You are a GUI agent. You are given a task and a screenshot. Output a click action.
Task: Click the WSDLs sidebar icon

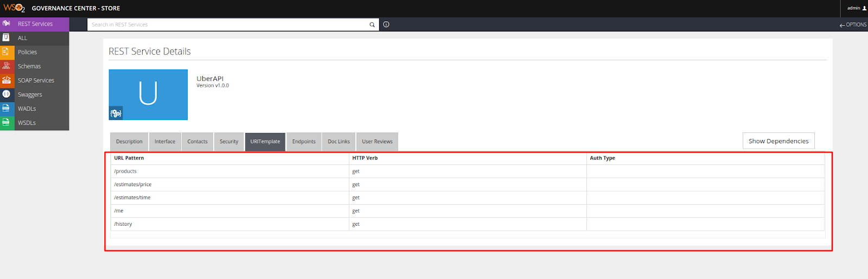7,122
